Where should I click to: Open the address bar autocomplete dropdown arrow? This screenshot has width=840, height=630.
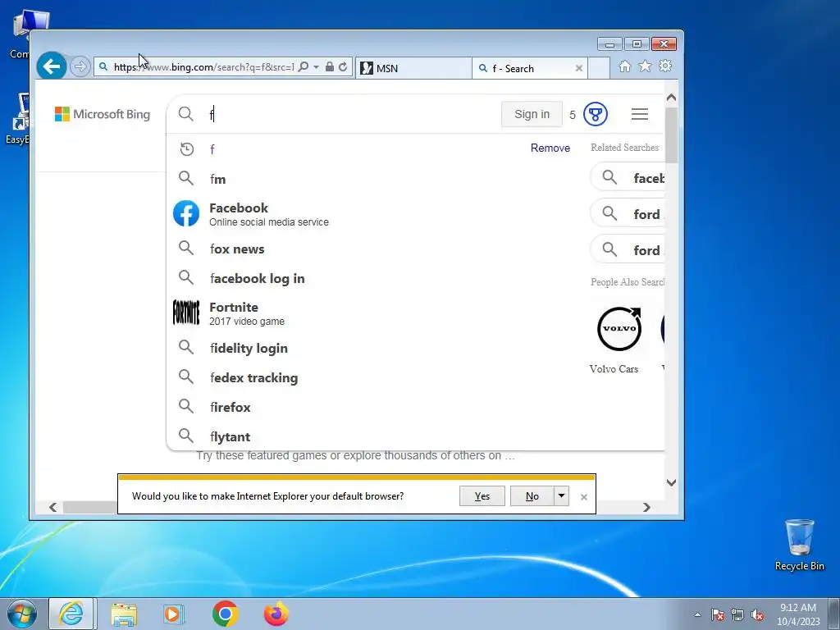point(316,67)
